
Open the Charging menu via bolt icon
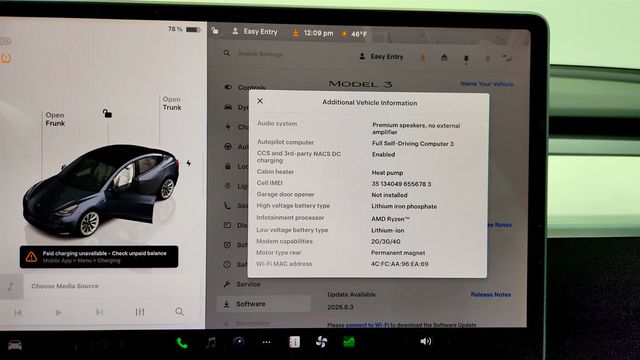228,127
